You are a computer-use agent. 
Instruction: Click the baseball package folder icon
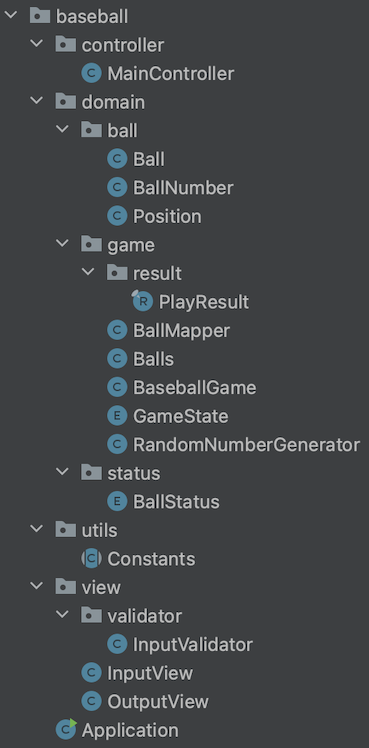pos(40,16)
